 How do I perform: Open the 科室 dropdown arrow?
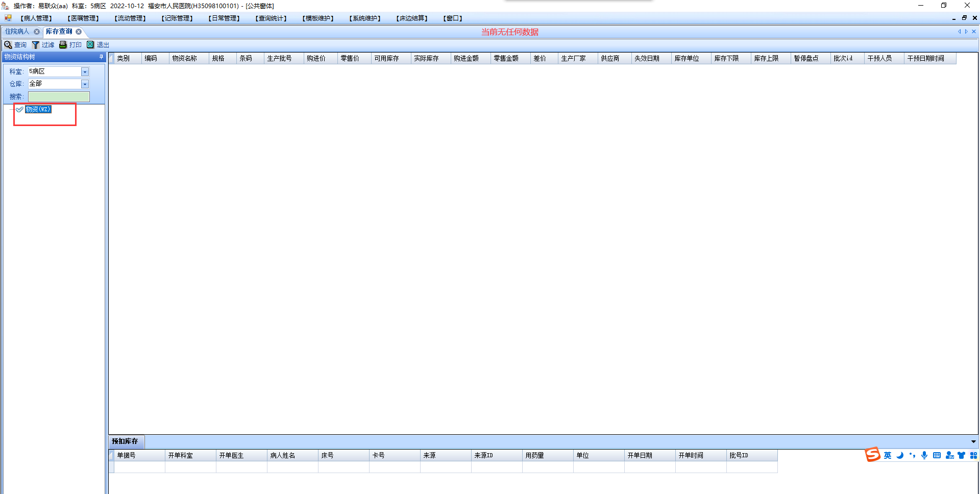(x=85, y=72)
